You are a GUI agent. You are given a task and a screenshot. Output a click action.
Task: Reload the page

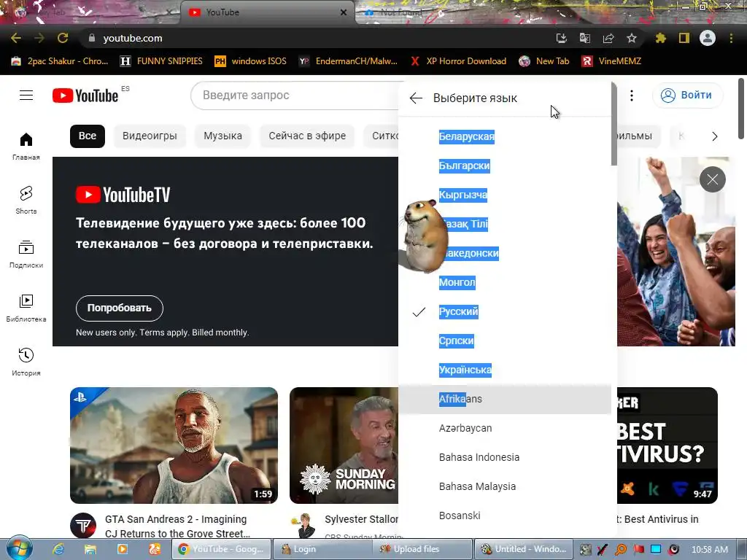pyautogui.click(x=63, y=38)
